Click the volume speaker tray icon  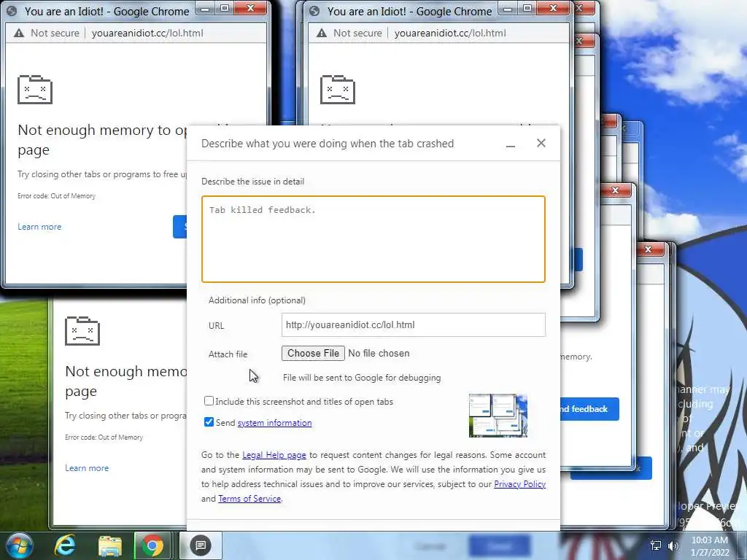click(673, 545)
